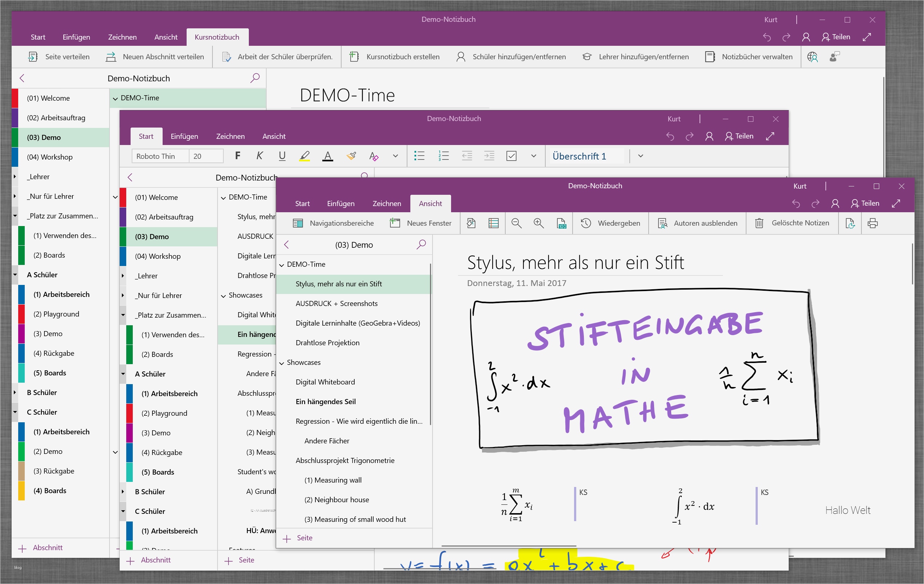Screen dimensions: 924x584
Task: Expand the B Schüler section group
Action: click(x=15, y=392)
